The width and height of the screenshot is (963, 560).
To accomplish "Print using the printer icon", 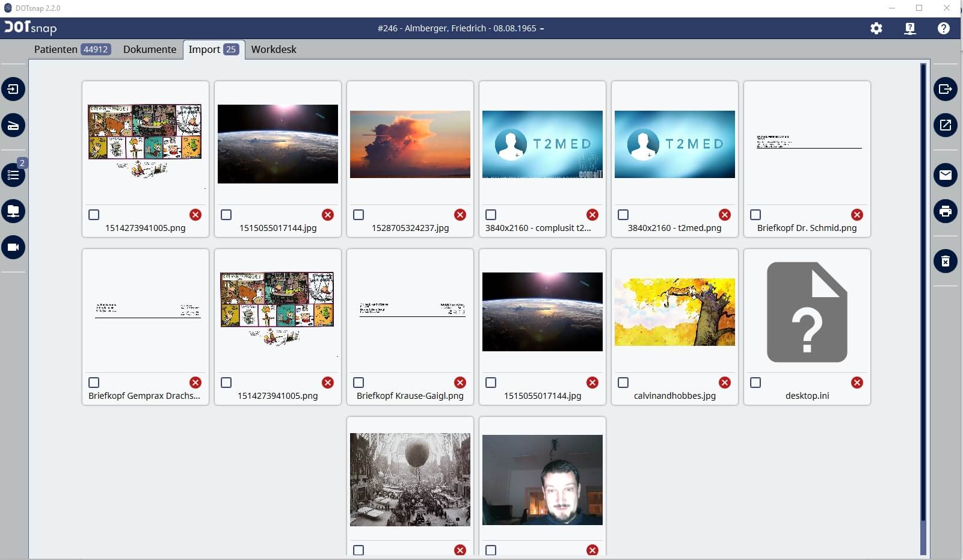I will (945, 211).
